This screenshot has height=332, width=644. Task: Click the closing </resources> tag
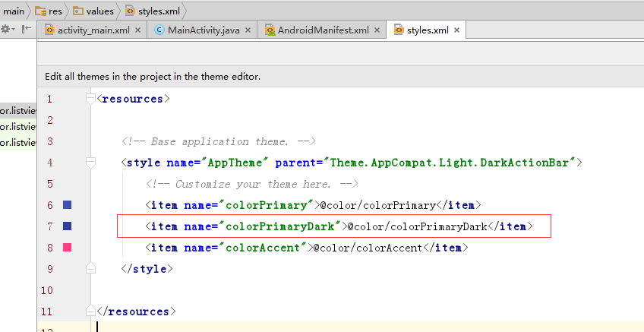[137, 311]
